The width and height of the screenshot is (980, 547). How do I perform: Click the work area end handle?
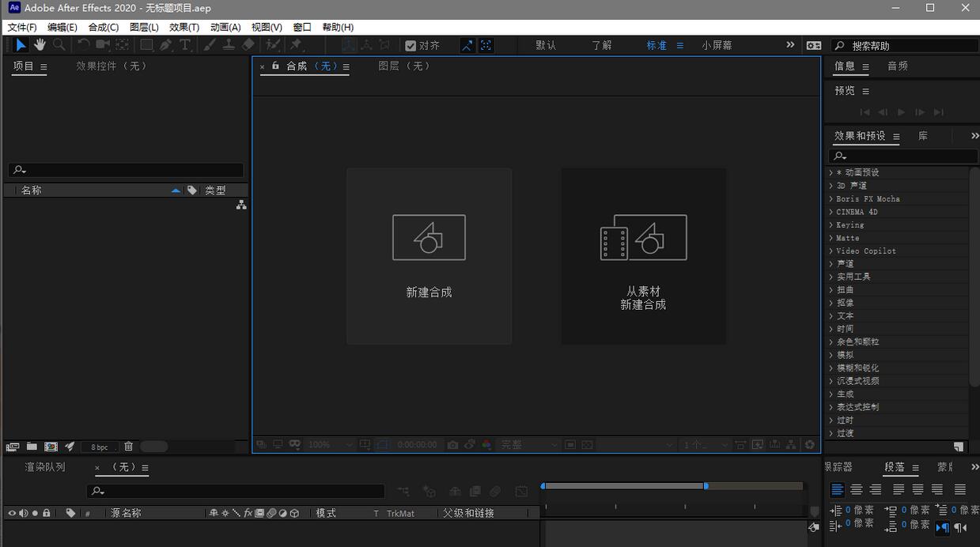pos(706,486)
